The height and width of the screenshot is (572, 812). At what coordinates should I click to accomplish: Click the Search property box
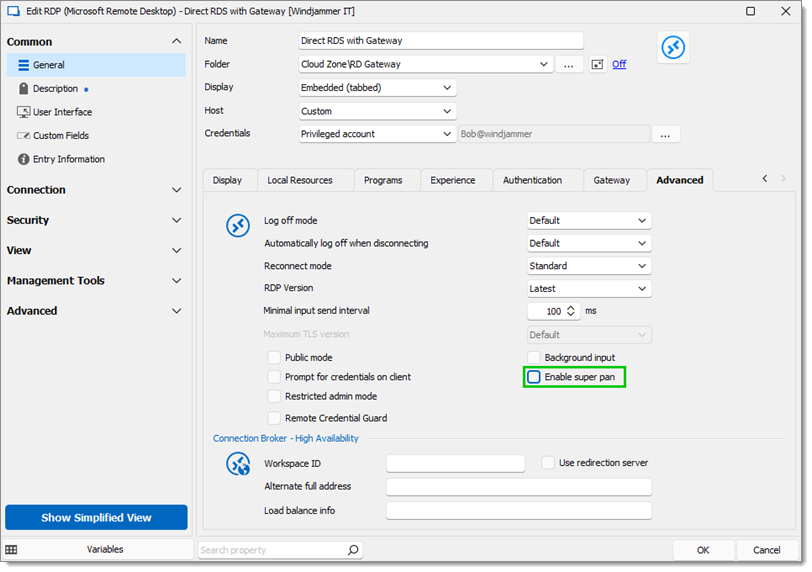[280, 550]
